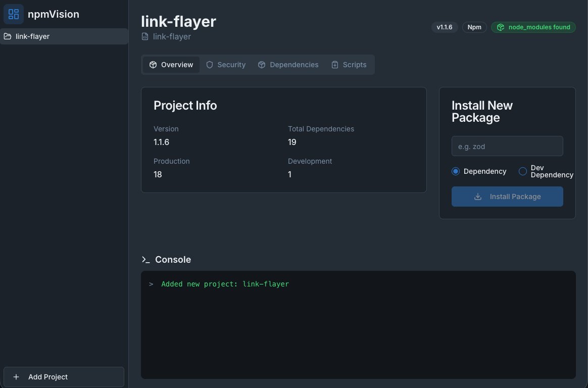Click the Development count 1
Image resolution: width=588 pixels, height=388 pixels.
(x=289, y=174)
